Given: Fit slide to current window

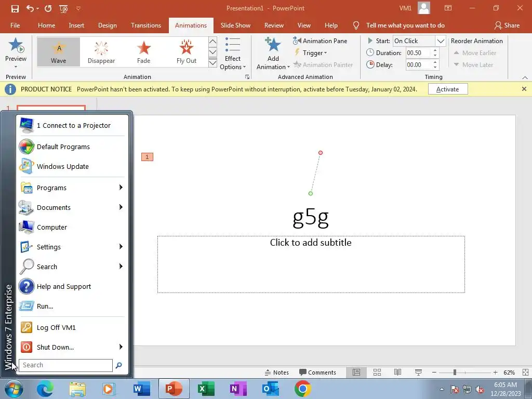Looking at the screenshot, I should point(525,373).
